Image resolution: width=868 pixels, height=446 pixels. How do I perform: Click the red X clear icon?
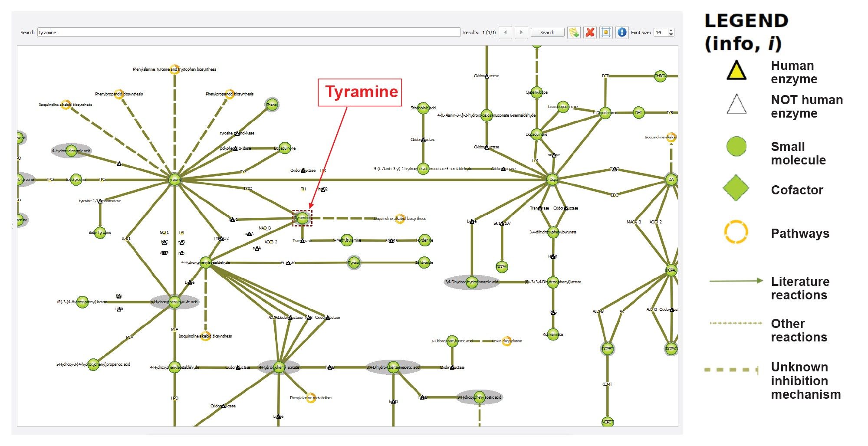click(x=590, y=33)
